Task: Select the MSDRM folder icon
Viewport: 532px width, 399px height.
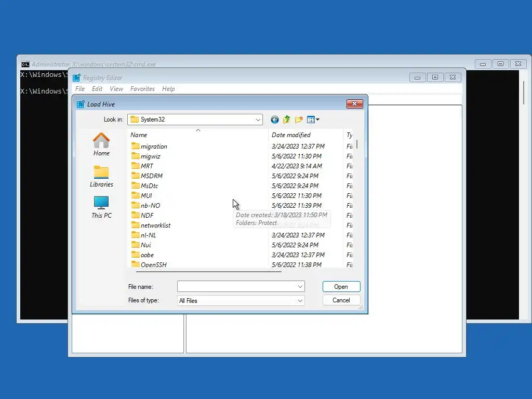Action: (x=135, y=176)
